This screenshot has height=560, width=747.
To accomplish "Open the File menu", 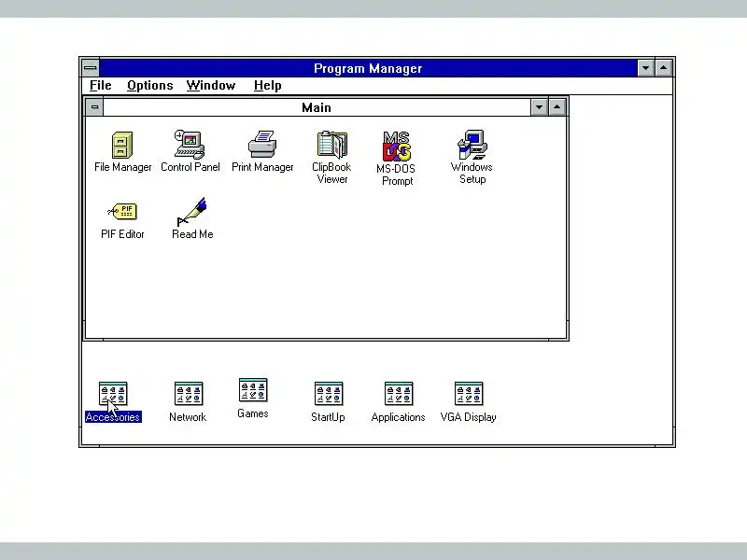I will pyautogui.click(x=101, y=85).
